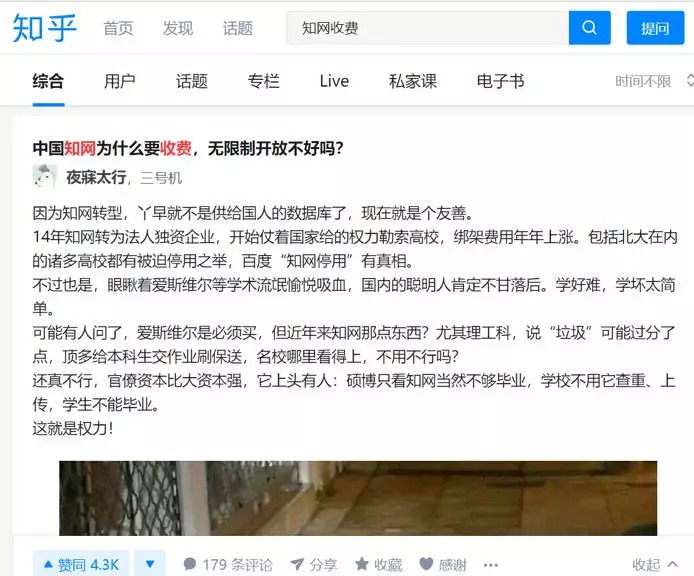The width and height of the screenshot is (694, 576).
Task: Focus the search box containing 知网收费
Action: pos(427,28)
